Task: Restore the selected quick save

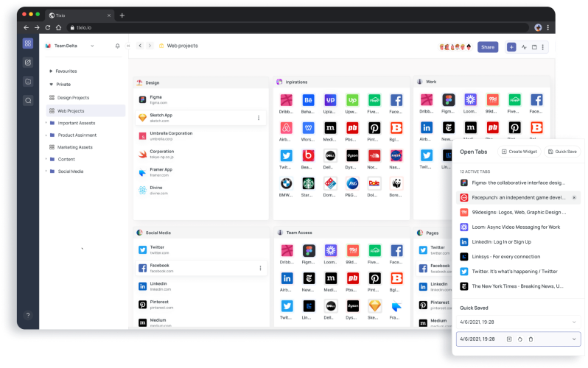Action: click(x=519, y=339)
